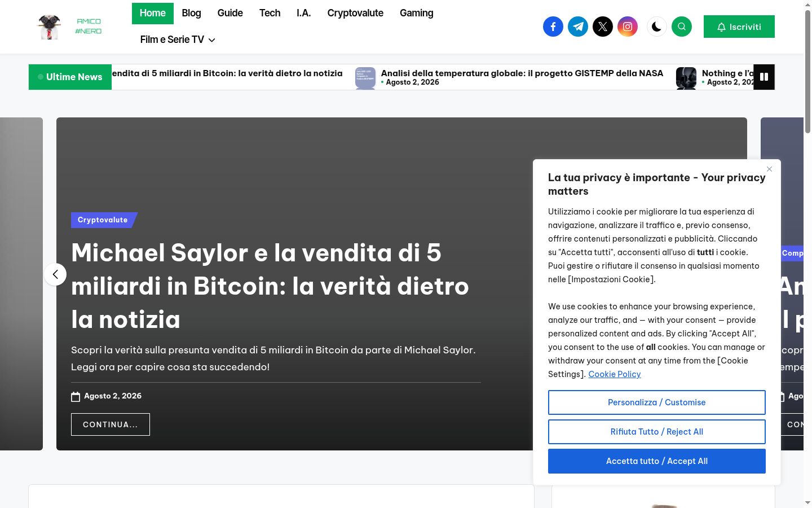812x508 pixels.
Task: Click the CONTINUA... button
Action: pos(111,424)
